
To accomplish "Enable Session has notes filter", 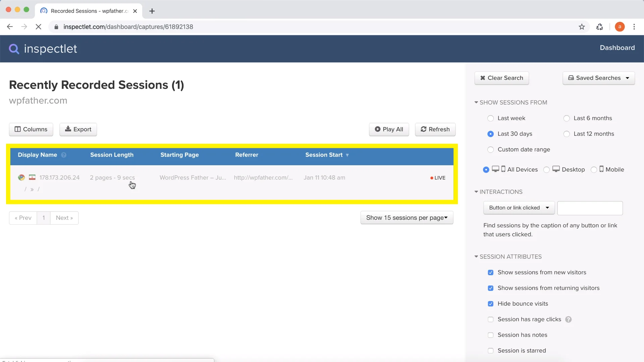I will (x=490, y=335).
